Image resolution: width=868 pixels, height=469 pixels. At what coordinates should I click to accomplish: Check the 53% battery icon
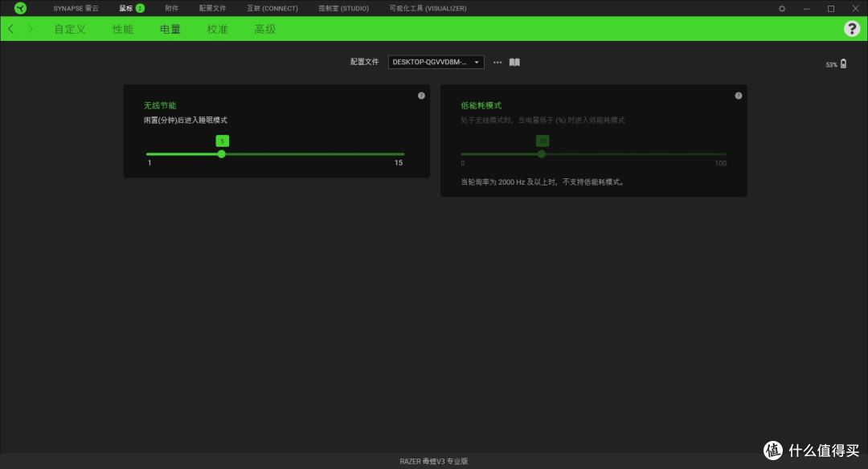click(x=843, y=63)
